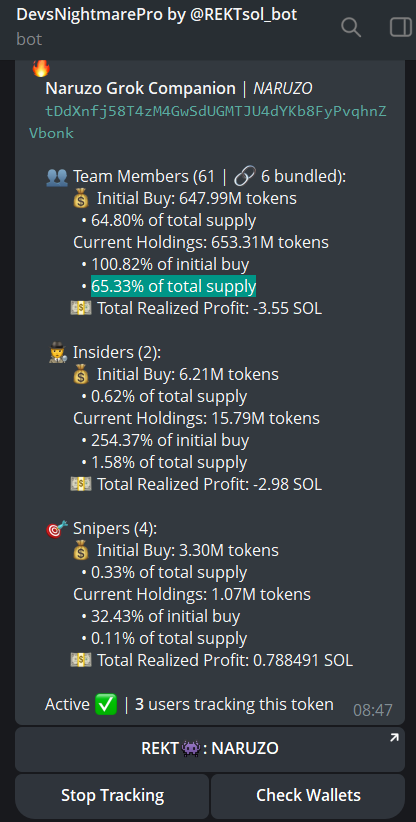Click the Insiders detective emoji
Image resolution: width=416 pixels, height=822 pixels.
coord(57,353)
